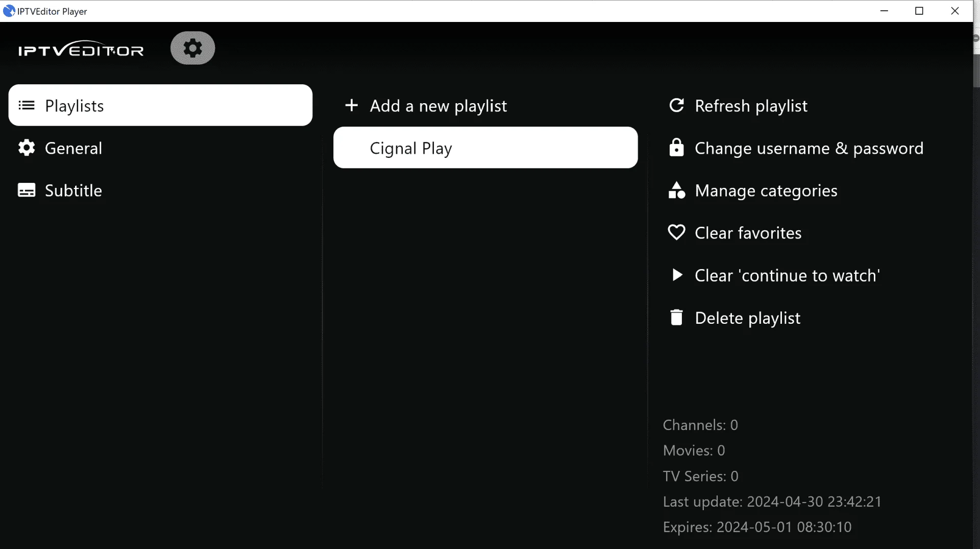Click 'Change username & password' text
This screenshot has width=980, height=549.
point(809,148)
